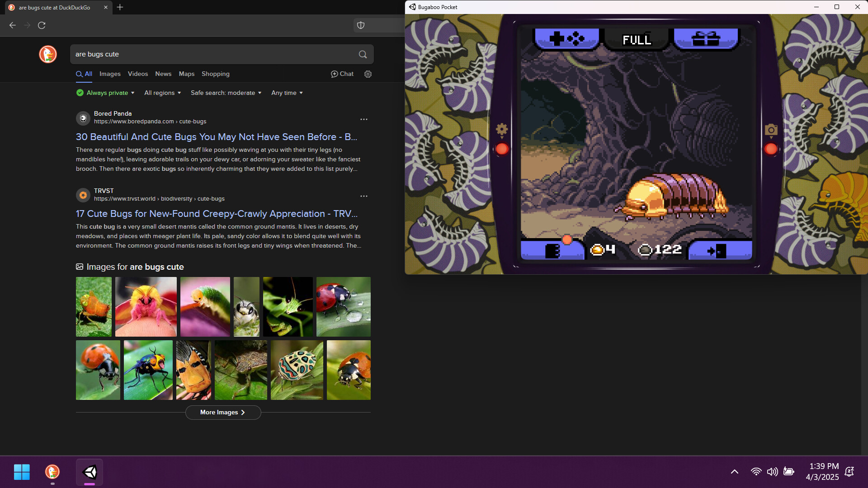
Task: Click the Always private privacy indicator
Action: (x=105, y=93)
